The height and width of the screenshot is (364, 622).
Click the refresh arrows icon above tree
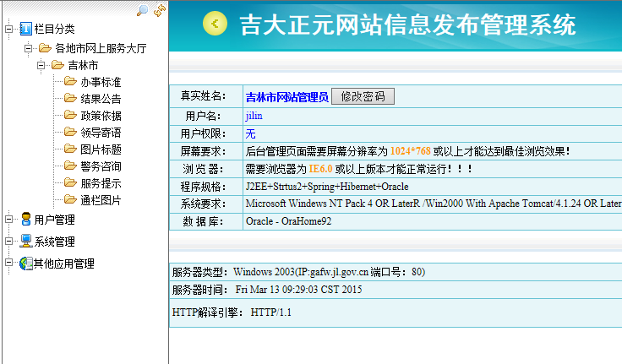[x=160, y=10]
